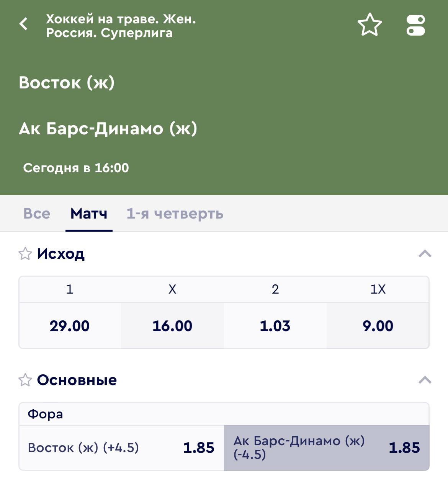
Task: Choose 1X double chance at 9.00
Action: (378, 326)
